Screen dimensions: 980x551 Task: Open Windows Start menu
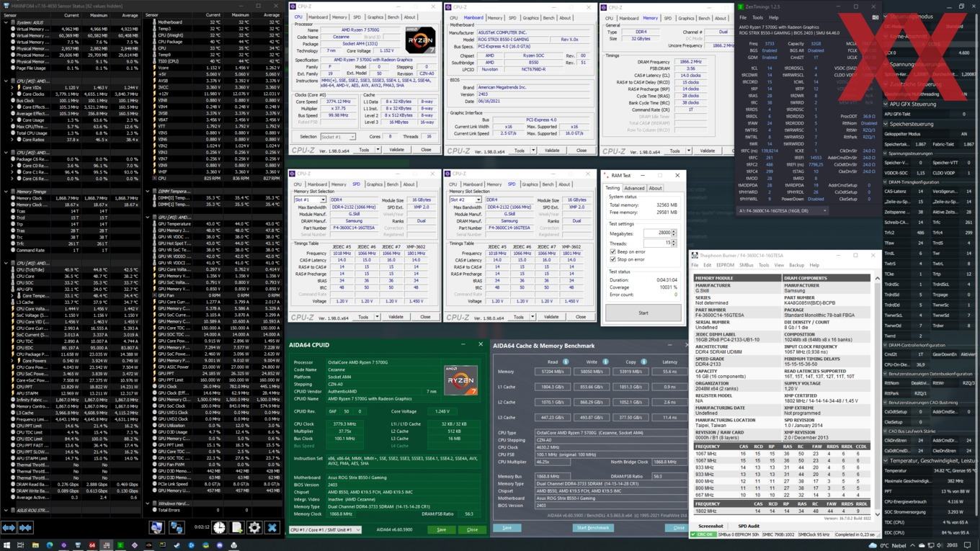[x=6, y=545]
